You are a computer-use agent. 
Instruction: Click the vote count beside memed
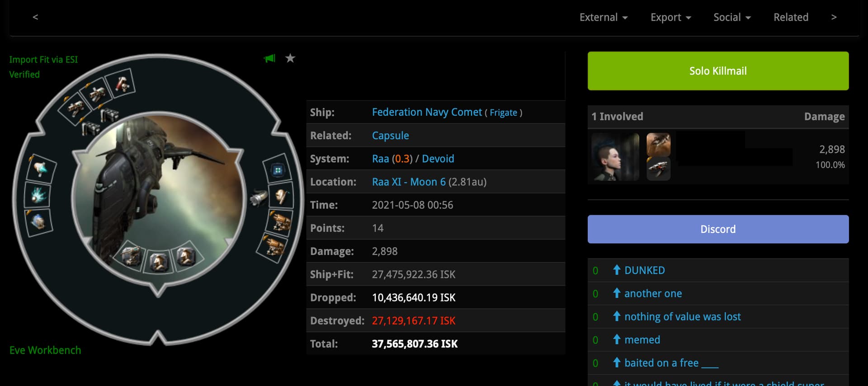[x=595, y=340]
